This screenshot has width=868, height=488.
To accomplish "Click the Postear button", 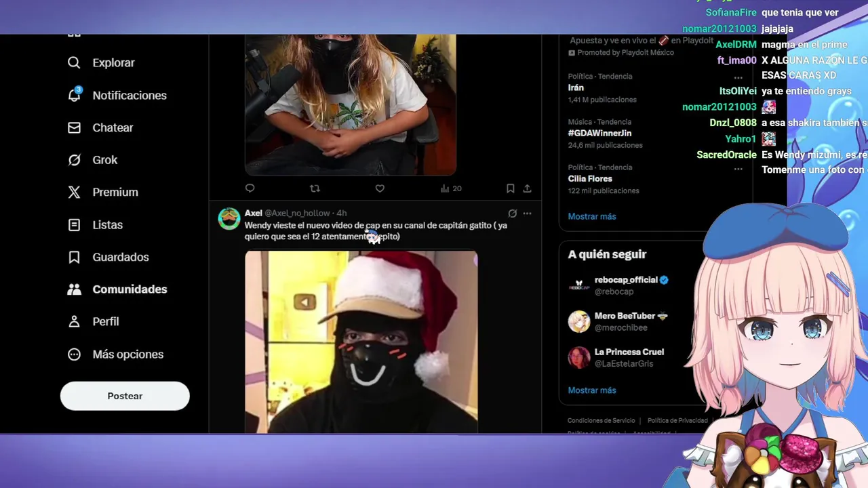I will point(125,396).
